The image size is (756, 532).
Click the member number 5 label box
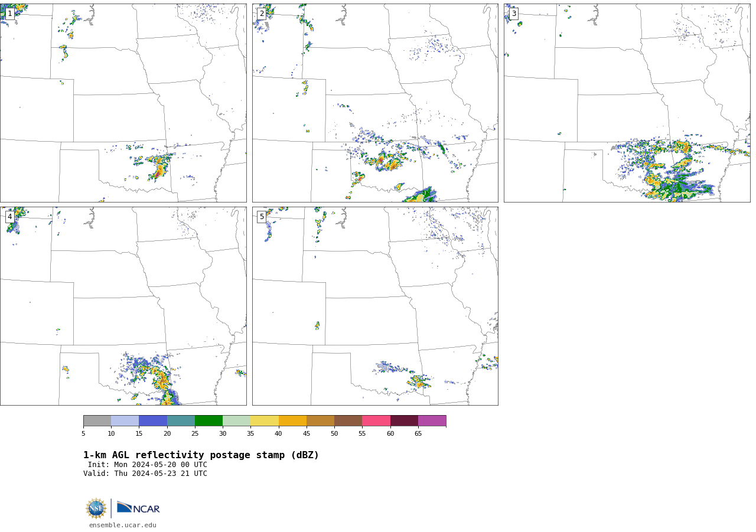(262, 217)
